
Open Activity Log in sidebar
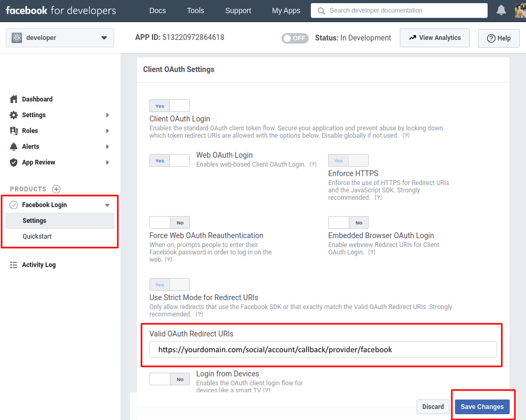point(39,265)
